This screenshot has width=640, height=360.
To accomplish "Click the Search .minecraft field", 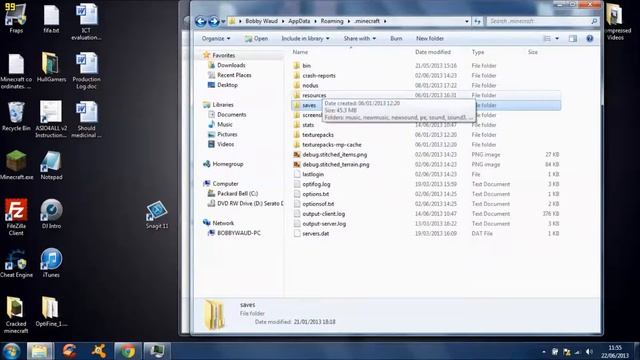I will point(543,21).
